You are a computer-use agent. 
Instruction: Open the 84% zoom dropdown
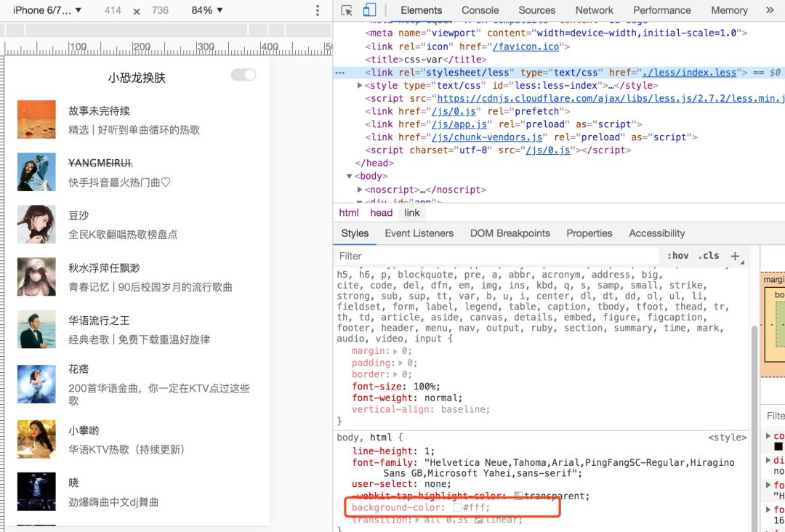tap(206, 10)
